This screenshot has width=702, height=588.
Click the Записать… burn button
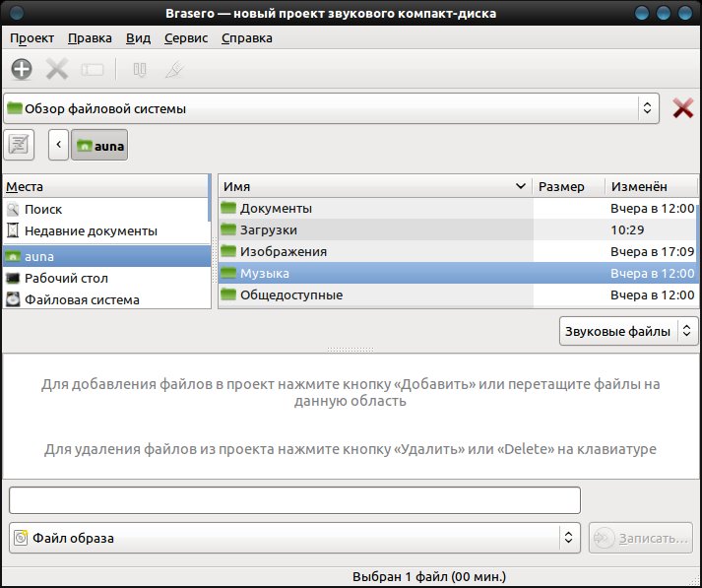tap(641, 538)
